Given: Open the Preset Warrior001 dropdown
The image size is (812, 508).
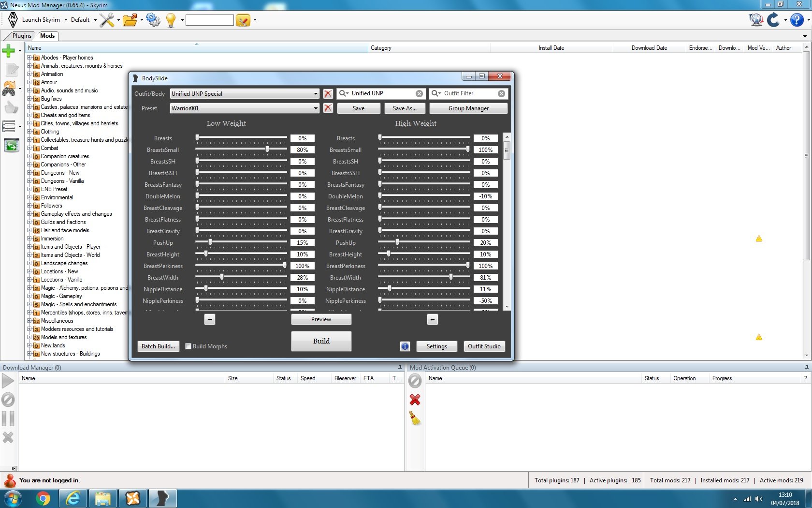Looking at the screenshot, I should pos(316,108).
